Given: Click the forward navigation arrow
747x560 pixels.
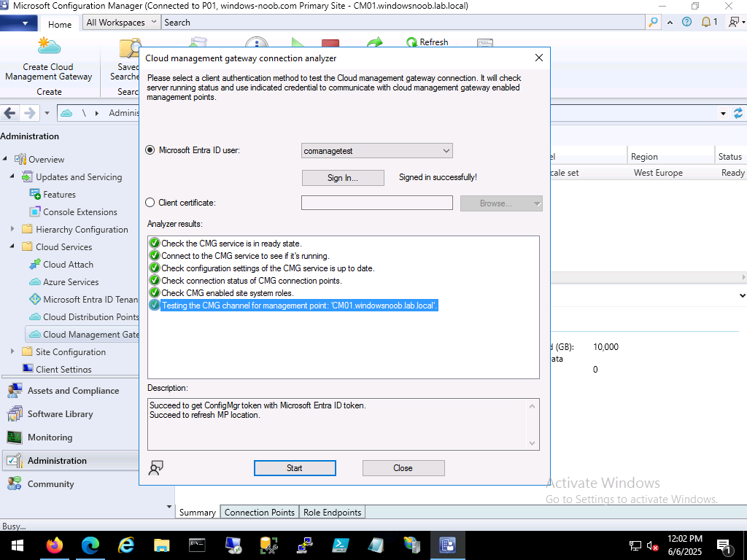Looking at the screenshot, I should click(x=29, y=113).
